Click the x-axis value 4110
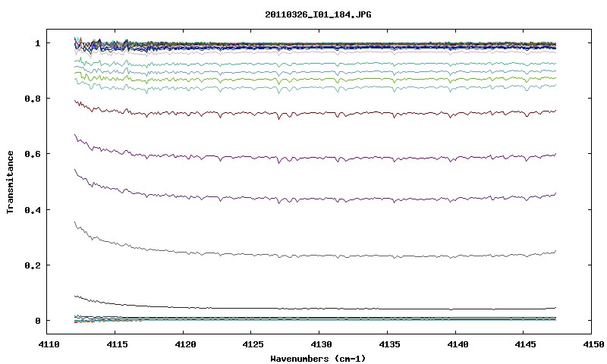 pos(48,344)
